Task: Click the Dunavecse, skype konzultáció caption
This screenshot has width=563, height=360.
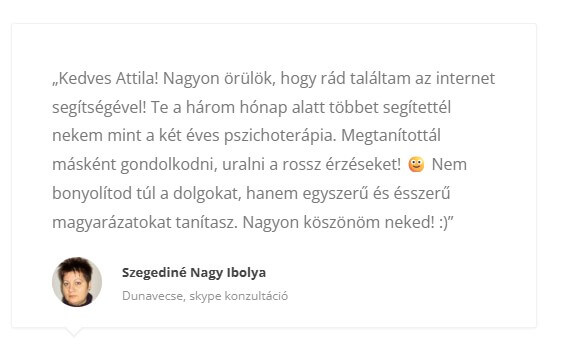Action: click(x=205, y=296)
